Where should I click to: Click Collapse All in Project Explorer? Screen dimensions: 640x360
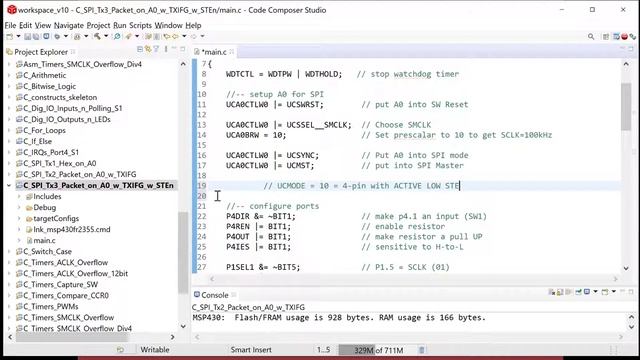tap(140, 49)
